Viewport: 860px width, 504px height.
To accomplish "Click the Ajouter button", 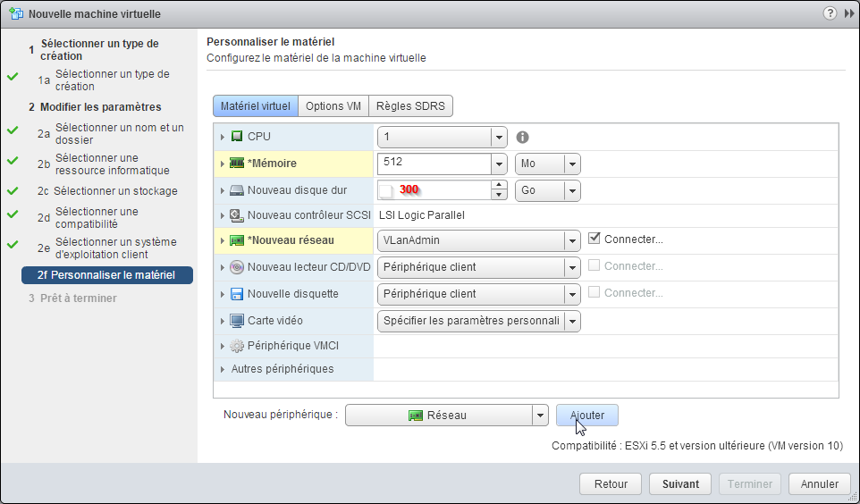I will (586, 416).
